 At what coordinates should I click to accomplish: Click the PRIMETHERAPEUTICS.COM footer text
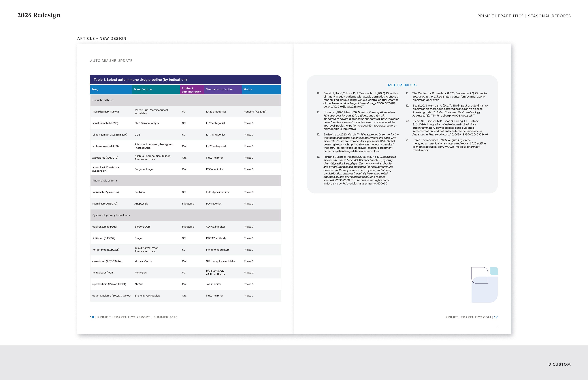[x=468, y=317]
